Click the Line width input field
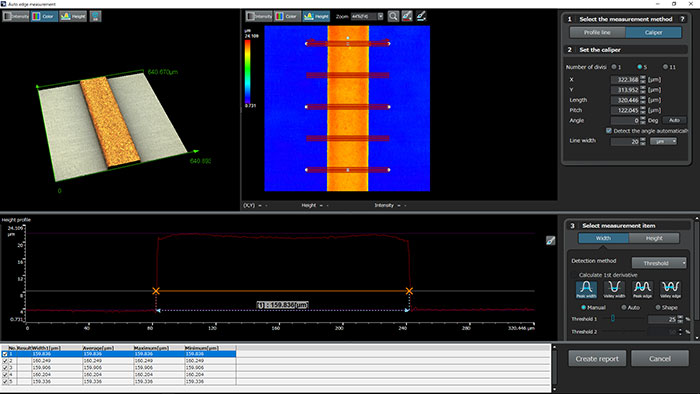 625,141
